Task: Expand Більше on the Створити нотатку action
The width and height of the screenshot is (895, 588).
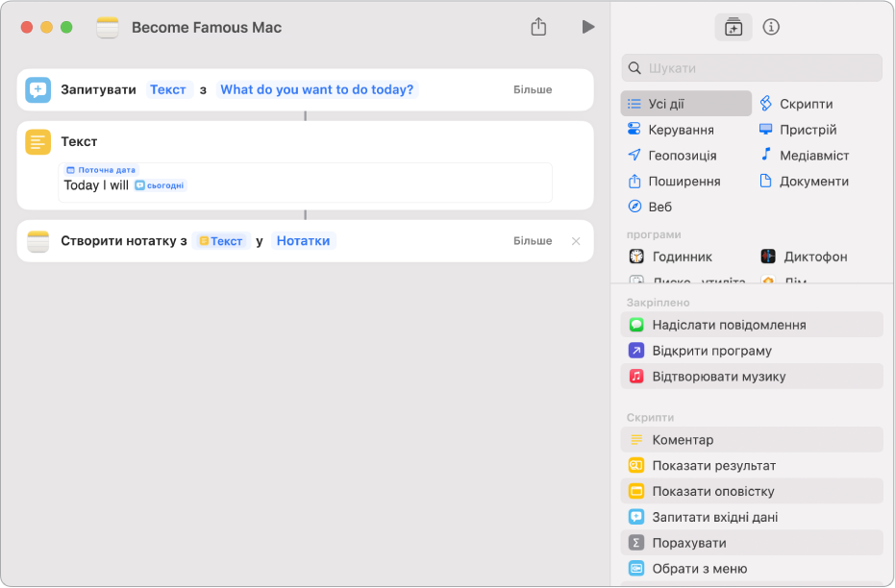Action: point(533,240)
